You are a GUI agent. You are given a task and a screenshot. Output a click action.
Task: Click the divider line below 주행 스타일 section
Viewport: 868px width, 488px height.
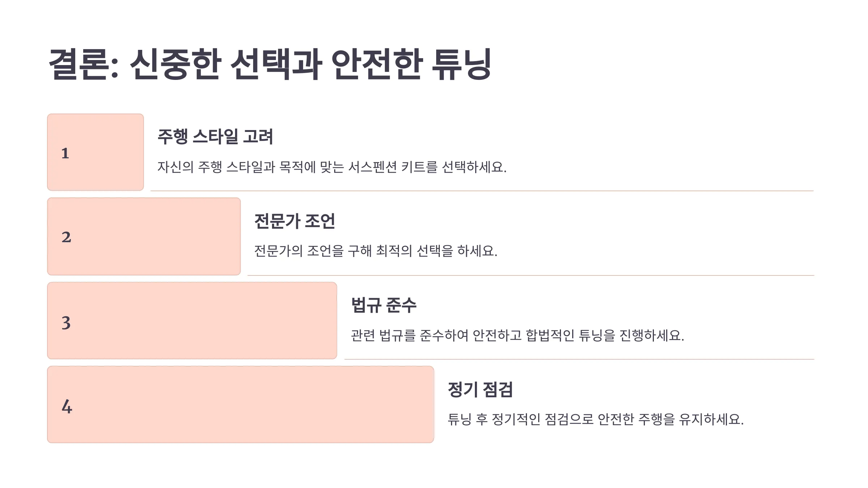[x=482, y=191]
